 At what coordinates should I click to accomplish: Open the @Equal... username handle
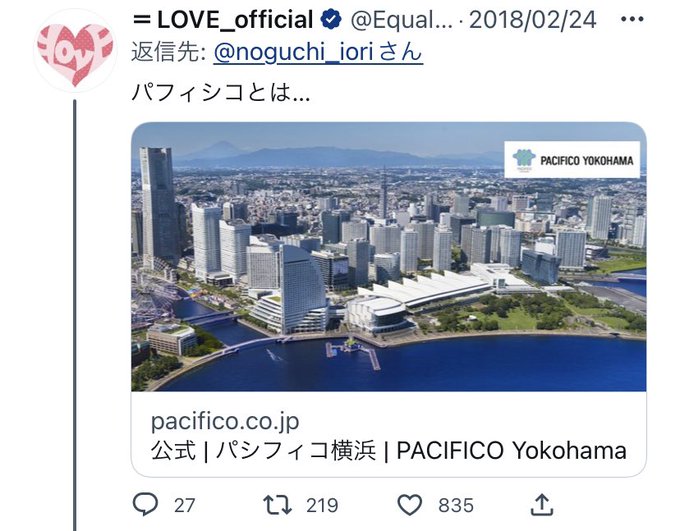point(402,20)
